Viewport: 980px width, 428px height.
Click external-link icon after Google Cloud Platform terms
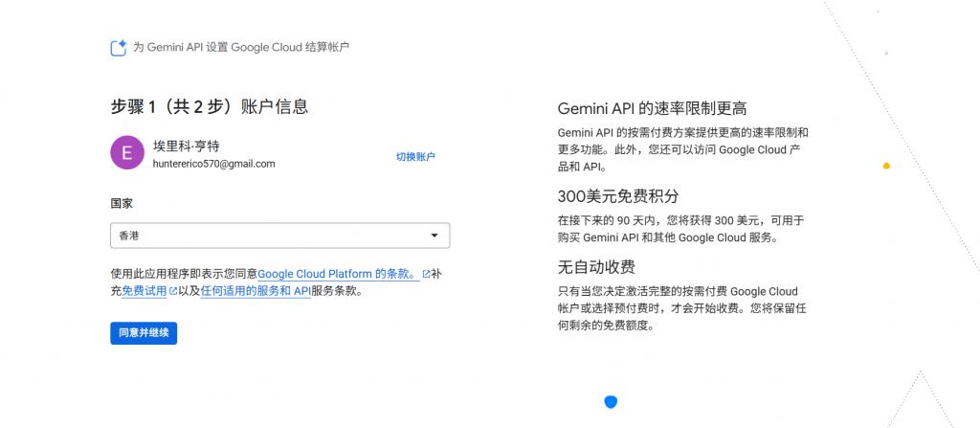click(426, 274)
